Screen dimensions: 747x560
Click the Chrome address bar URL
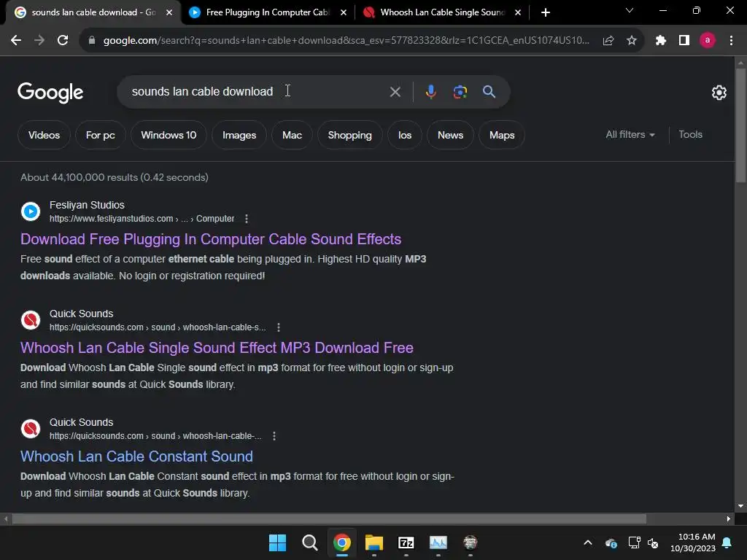[347, 41]
